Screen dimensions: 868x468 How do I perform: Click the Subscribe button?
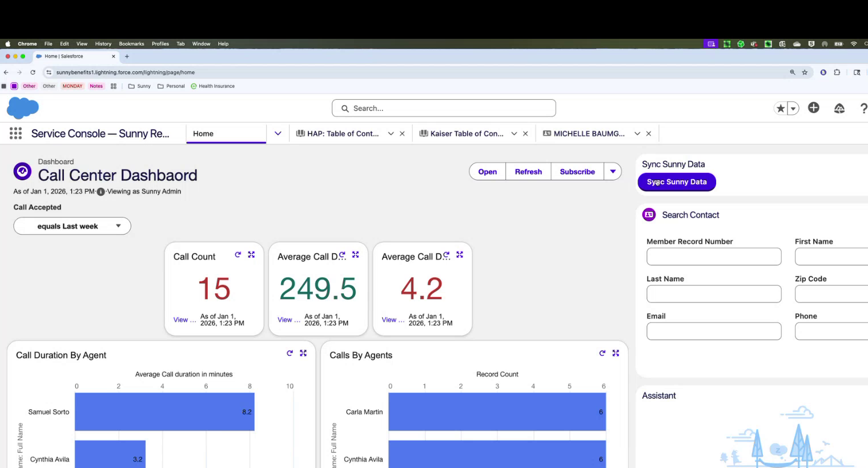[x=577, y=172]
